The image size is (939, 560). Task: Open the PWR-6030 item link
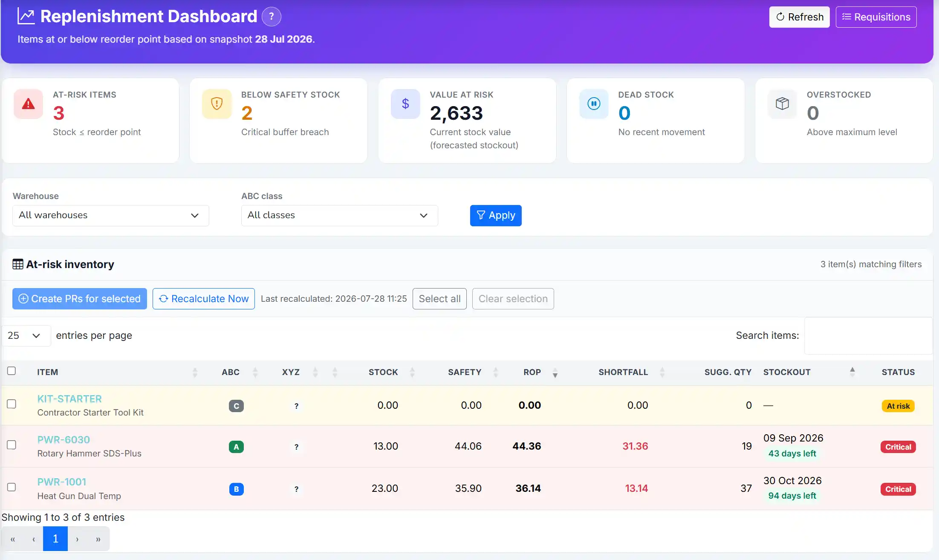point(64,440)
